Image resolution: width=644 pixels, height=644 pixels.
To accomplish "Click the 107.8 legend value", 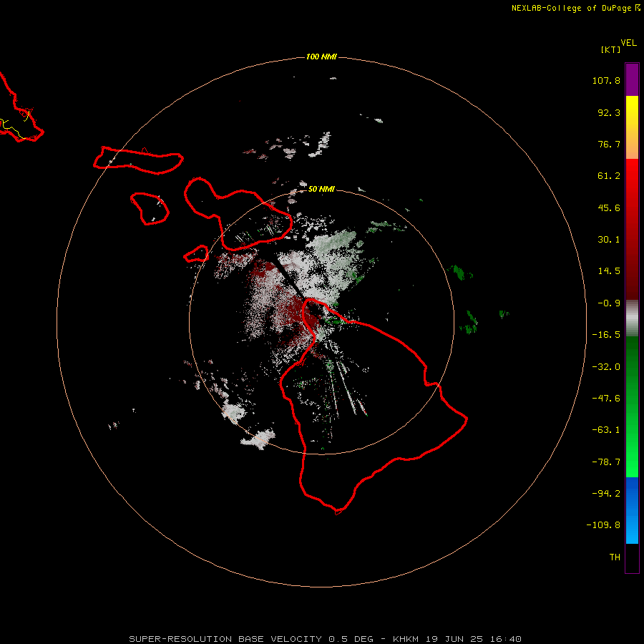I will [606, 80].
